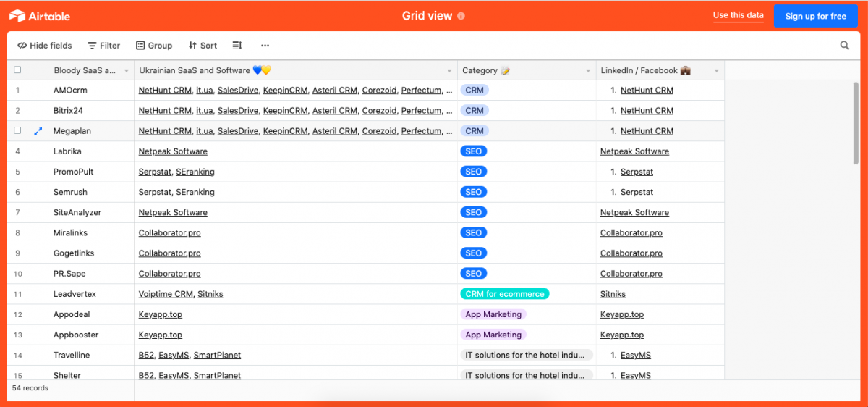Tick the Megaplan row checkbox
The height and width of the screenshot is (407, 868).
17,131
